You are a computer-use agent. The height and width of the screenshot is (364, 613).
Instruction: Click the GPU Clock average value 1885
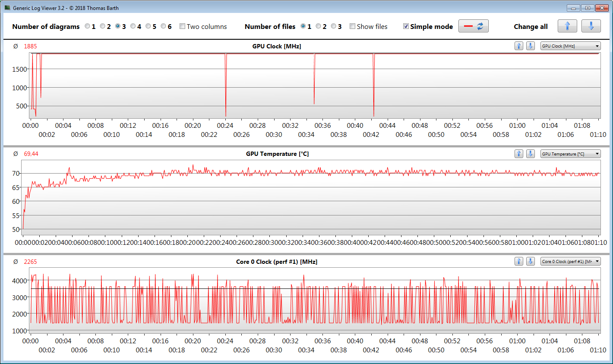pyautogui.click(x=30, y=46)
